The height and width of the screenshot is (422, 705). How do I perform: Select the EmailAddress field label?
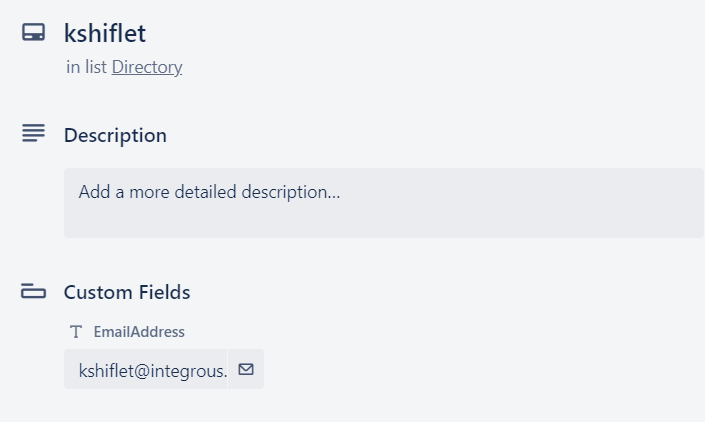(139, 332)
